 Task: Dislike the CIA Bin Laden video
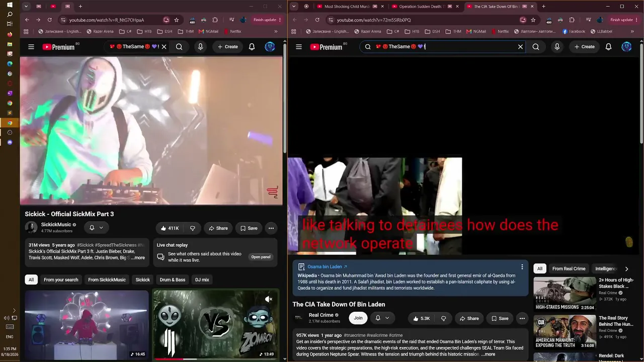tap(443, 318)
